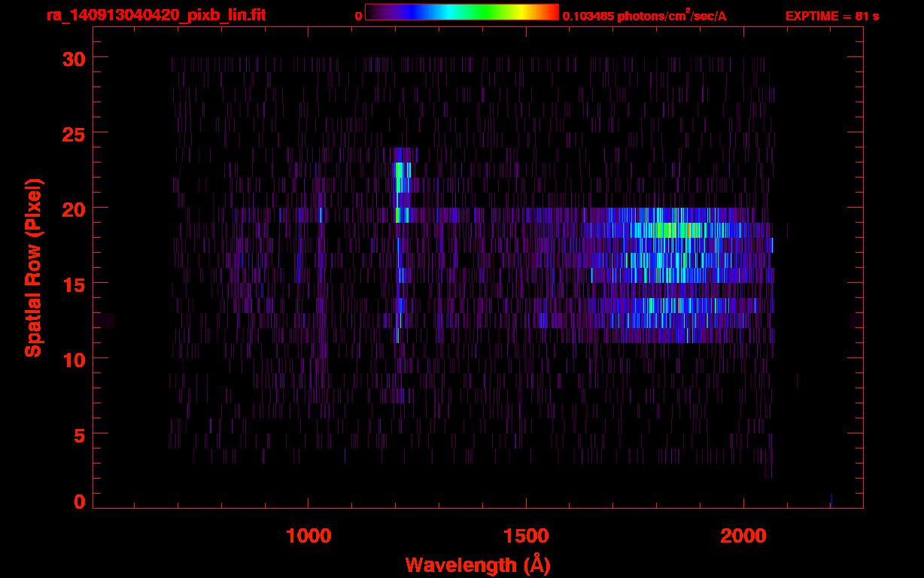This screenshot has width=924, height=578.
Task: Click the 1500 wavelength tick label
Action: 525,536
